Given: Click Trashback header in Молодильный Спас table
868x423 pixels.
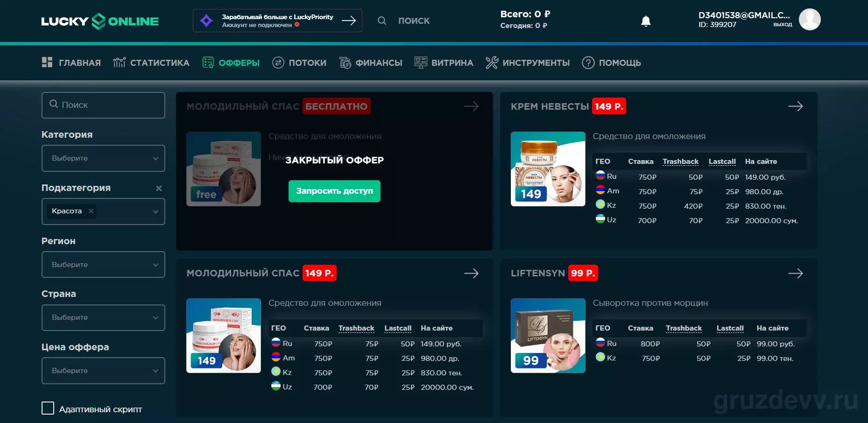Looking at the screenshot, I should (356, 328).
